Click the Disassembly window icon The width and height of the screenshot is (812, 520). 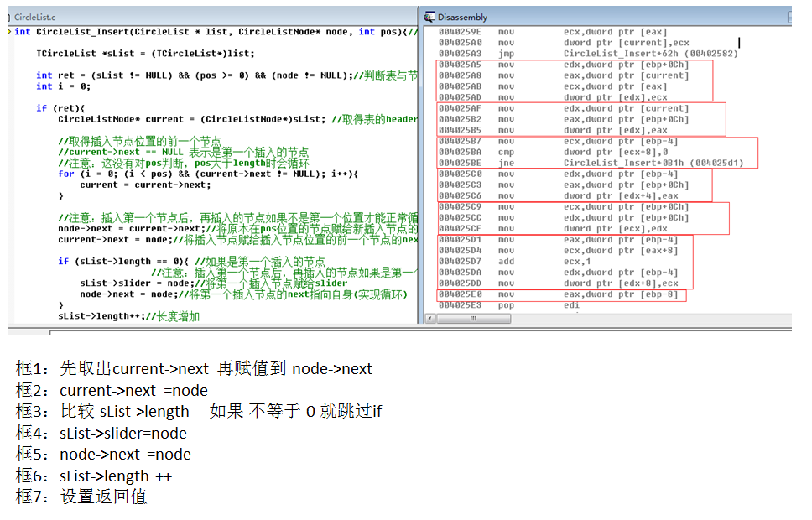[429, 17]
